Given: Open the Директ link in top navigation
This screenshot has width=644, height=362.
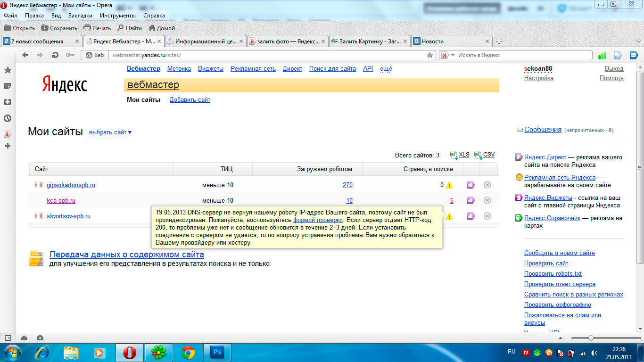Looking at the screenshot, I should pos(292,68).
